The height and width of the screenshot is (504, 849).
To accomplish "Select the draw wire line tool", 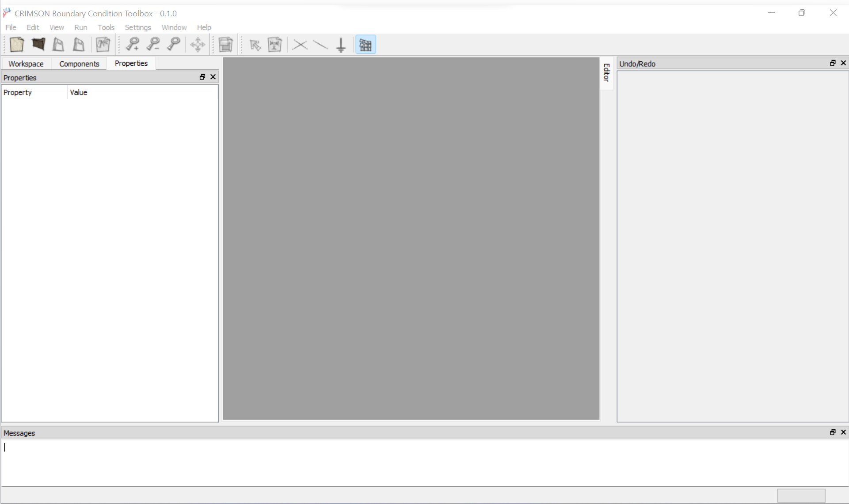I will (320, 45).
